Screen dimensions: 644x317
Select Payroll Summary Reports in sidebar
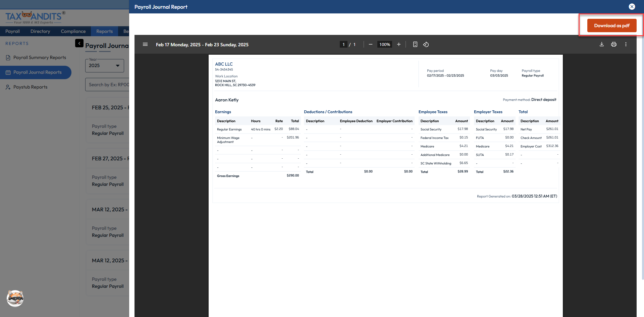[36, 58]
